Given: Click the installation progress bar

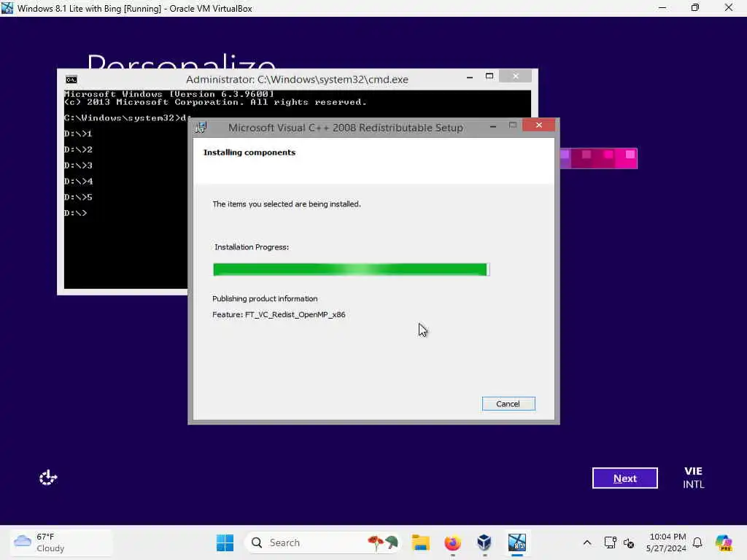Looking at the screenshot, I should (x=351, y=270).
